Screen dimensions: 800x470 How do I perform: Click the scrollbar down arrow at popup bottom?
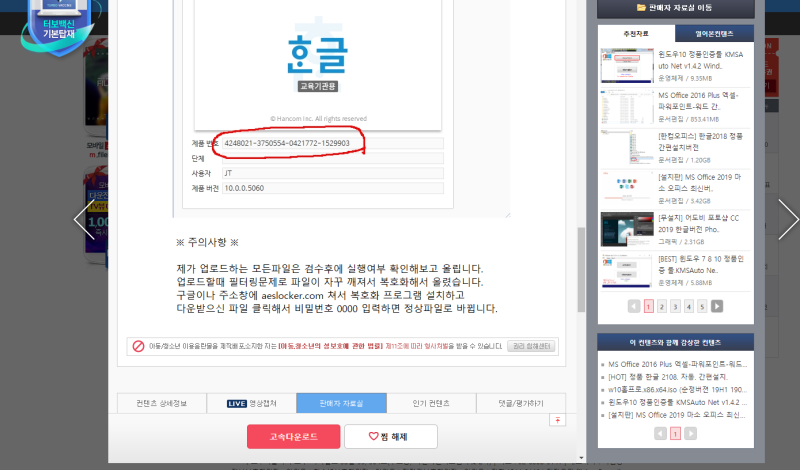tap(581, 458)
